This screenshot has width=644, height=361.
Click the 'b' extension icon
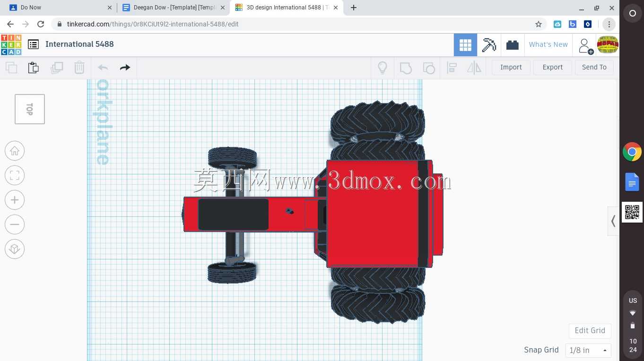[x=573, y=24]
